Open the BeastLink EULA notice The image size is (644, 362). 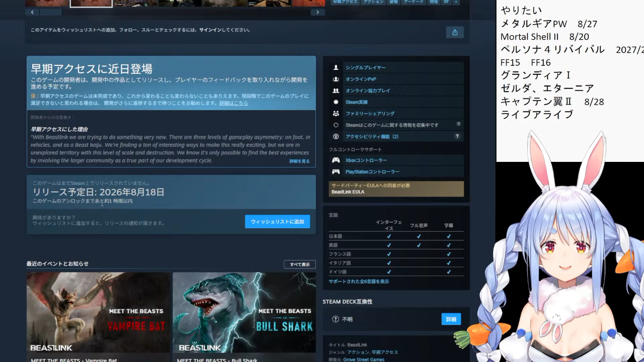pos(396,189)
